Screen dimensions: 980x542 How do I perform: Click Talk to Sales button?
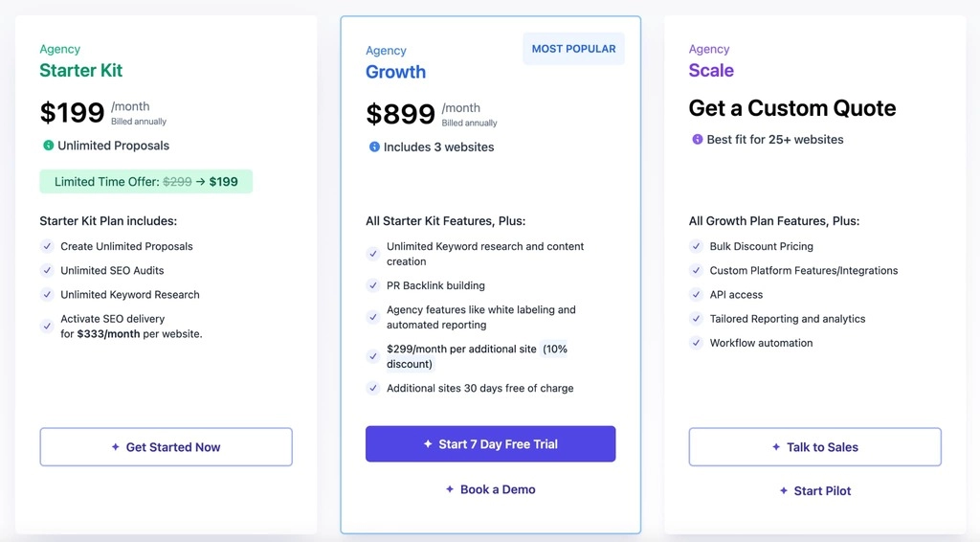point(815,447)
